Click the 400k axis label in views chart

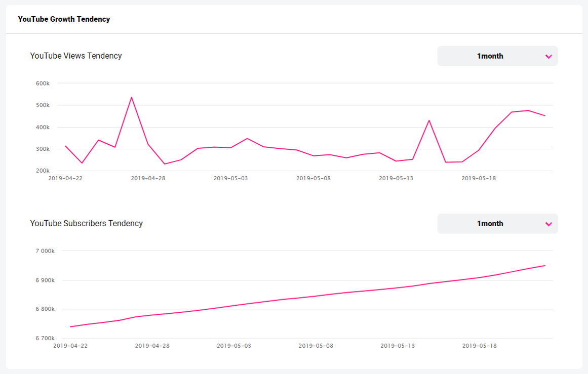click(x=43, y=127)
